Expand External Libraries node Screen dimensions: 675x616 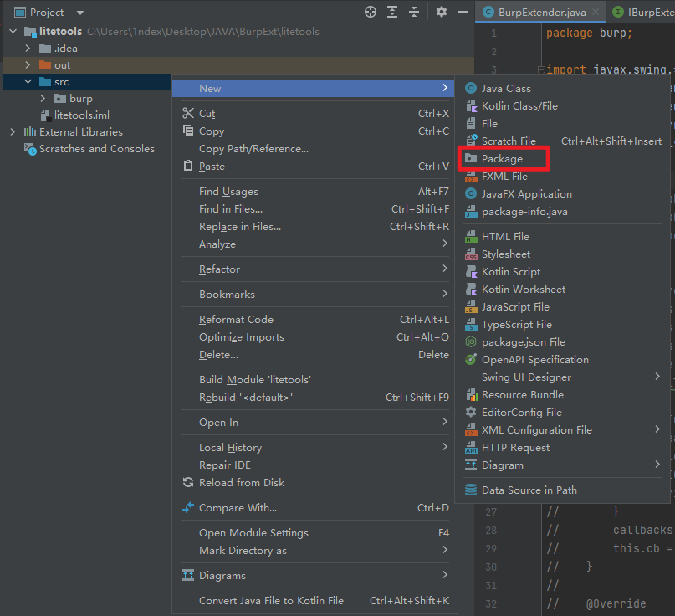point(13,131)
